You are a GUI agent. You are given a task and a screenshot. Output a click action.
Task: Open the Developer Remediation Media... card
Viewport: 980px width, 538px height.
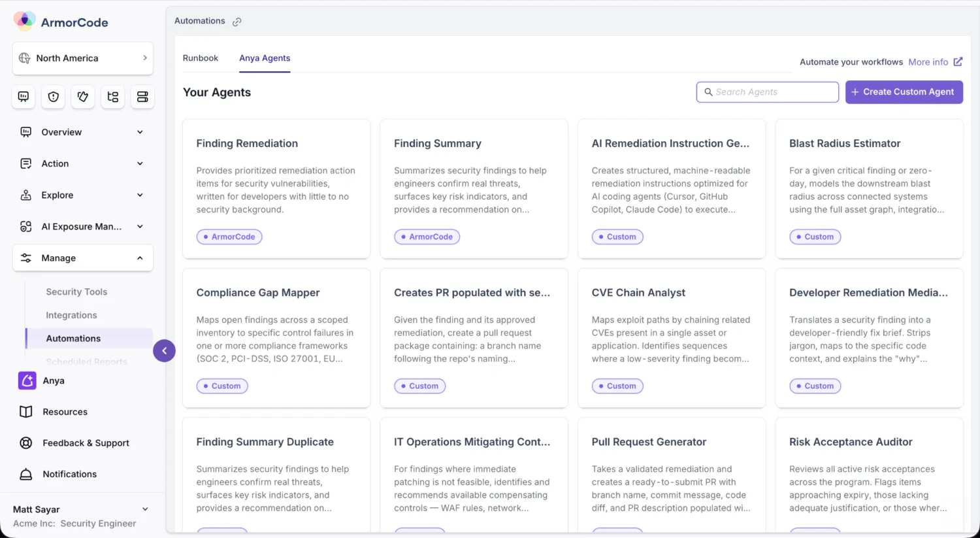(x=870, y=338)
